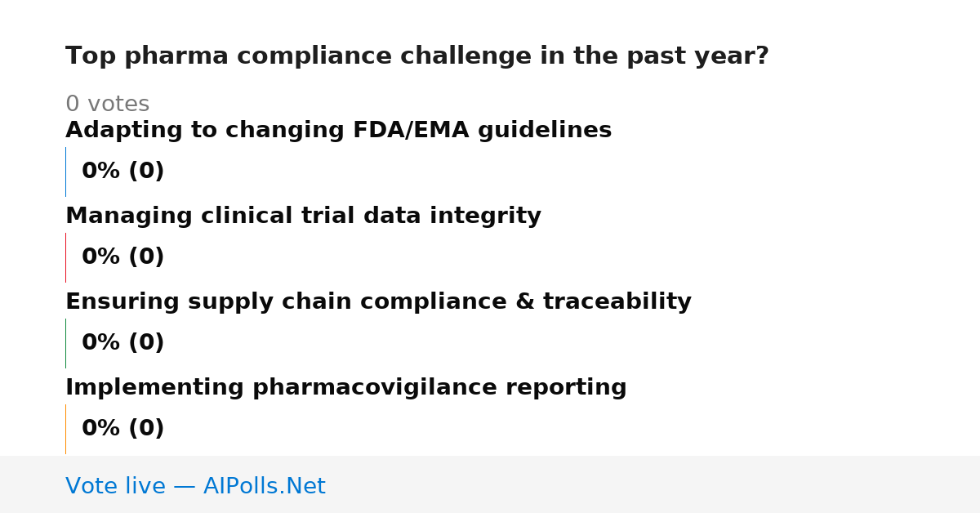
Task: Select 'Implementing pharmacovigilance reporting' option
Action: tap(346, 388)
